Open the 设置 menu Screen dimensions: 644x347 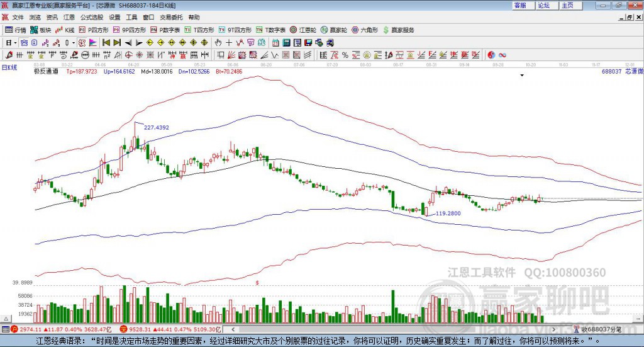pyautogui.click(x=114, y=17)
